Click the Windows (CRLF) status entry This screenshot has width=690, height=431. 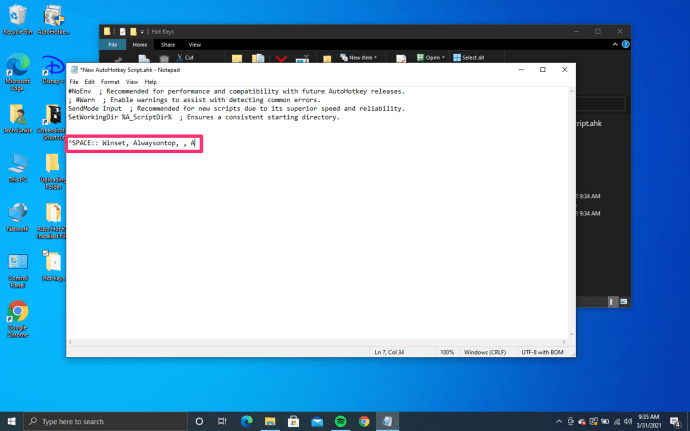[x=485, y=352]
